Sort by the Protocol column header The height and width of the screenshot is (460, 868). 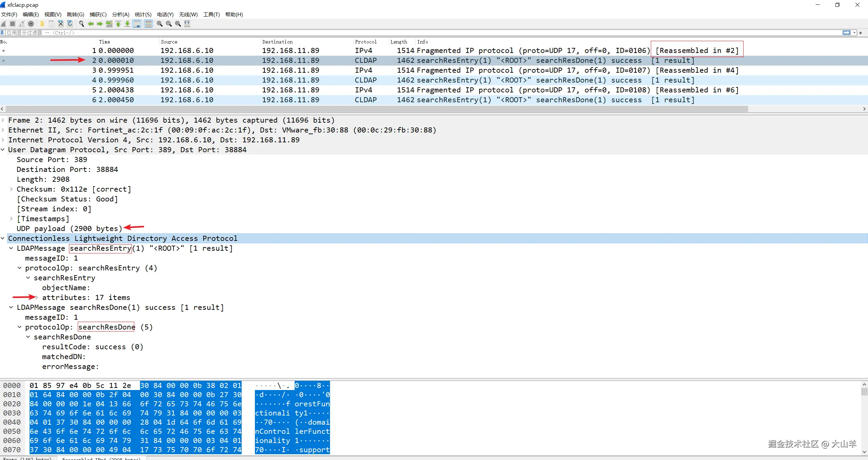pyautogui.click(x=366, y=42)
